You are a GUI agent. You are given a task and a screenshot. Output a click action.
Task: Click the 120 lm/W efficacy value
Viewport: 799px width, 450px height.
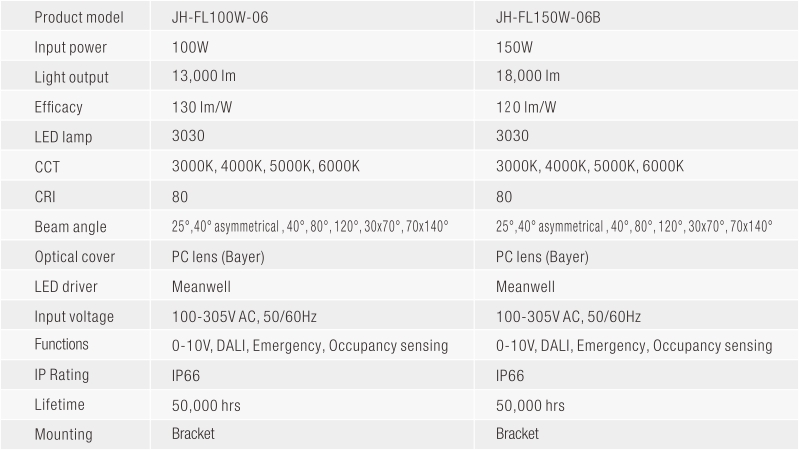[x=527, y=107]
